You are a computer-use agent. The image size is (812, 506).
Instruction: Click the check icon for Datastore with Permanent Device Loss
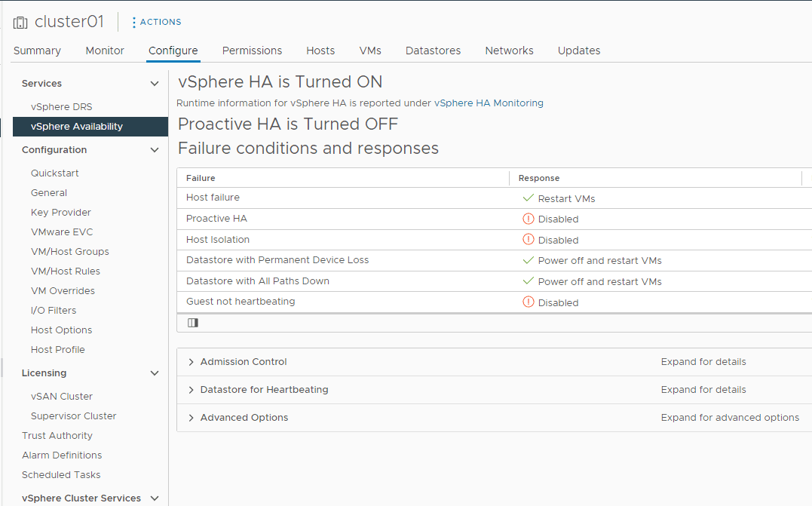[528, 260]
